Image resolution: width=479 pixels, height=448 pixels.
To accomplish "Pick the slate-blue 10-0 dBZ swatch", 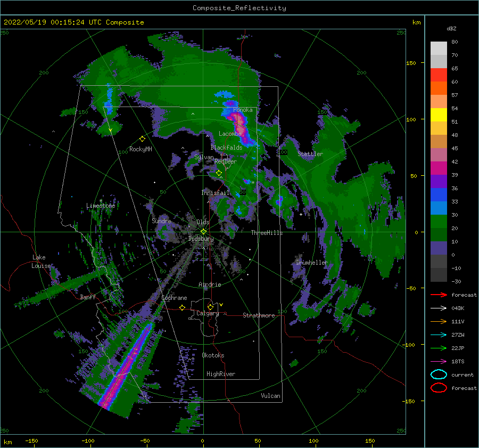I will tap(439, 248).
